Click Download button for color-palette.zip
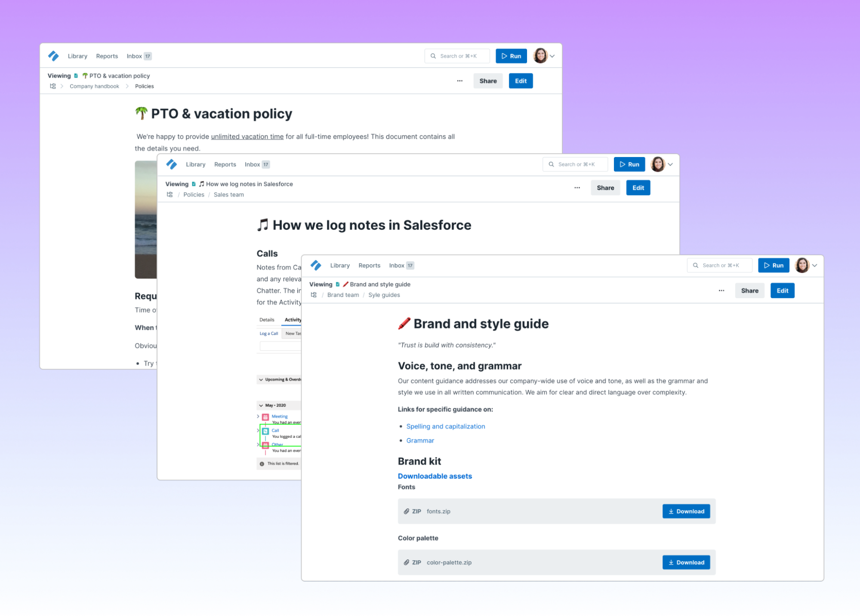This screenshot has height=616, width=860. point(685,562)
